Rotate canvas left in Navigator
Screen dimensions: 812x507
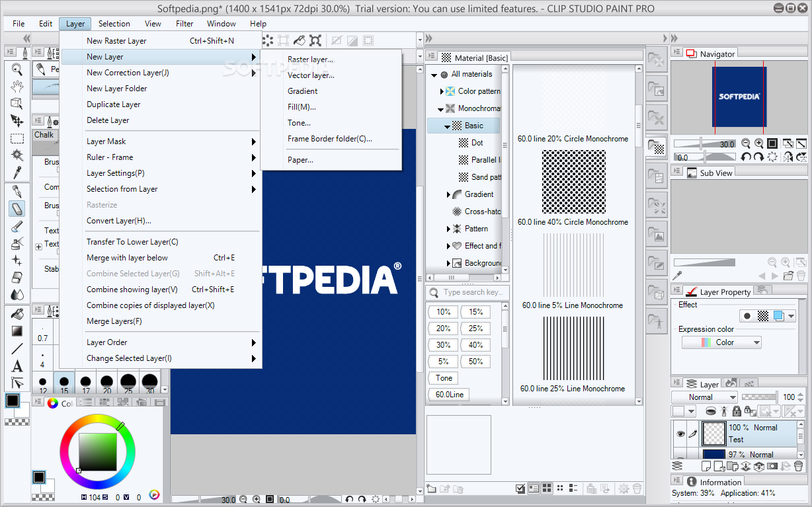(x=746, y=157)
